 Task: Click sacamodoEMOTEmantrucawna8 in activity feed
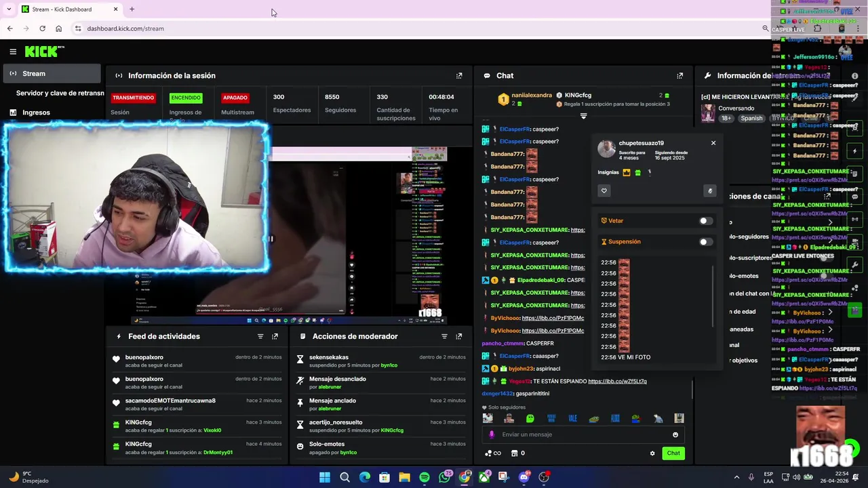click(170, 401)
